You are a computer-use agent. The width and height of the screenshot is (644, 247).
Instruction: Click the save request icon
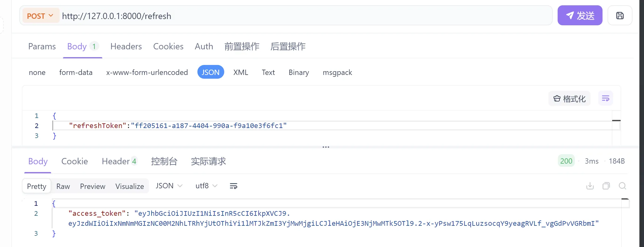620,16
